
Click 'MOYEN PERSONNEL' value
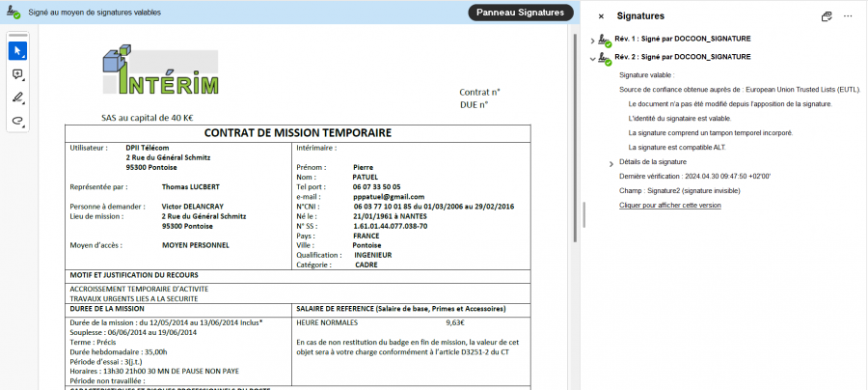pyautogui.click(x=196, y=245)
